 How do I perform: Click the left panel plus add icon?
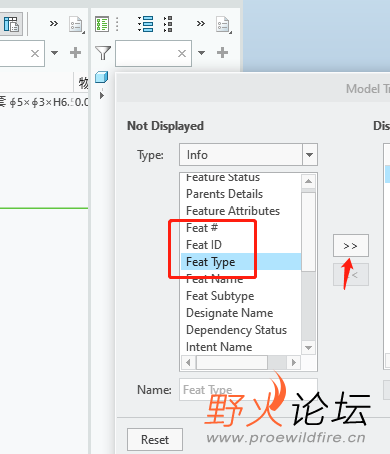click(x=75, y=53)
